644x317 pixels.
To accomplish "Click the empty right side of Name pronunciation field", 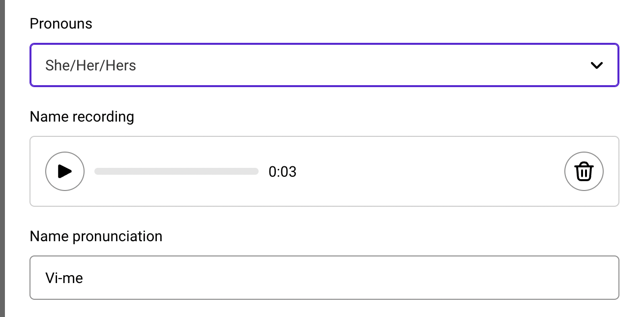I will (492, 278).
